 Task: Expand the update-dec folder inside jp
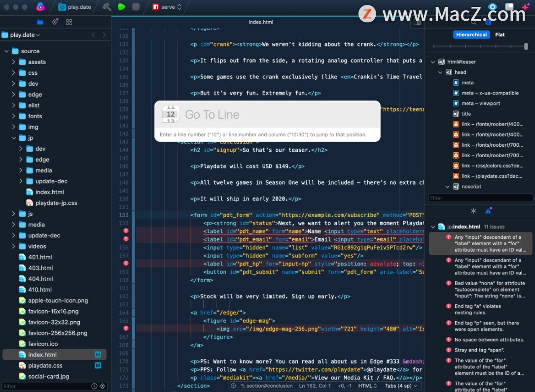tap(21, 181)
